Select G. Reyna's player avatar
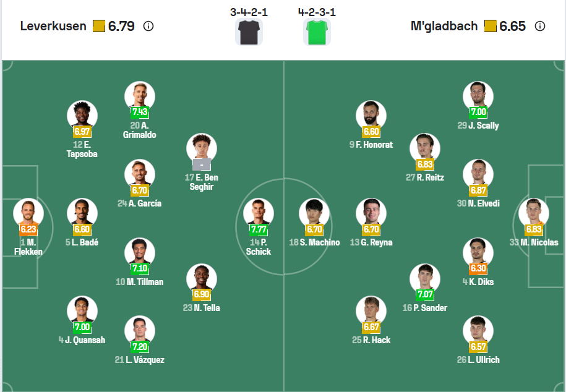This screenshot has height=392, width=566. 371,214
